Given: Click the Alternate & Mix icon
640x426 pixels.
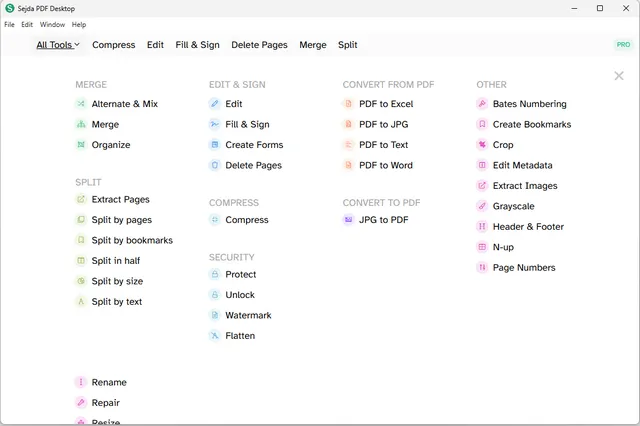Looking at the screenshot, I should click(x=81, y=104).
